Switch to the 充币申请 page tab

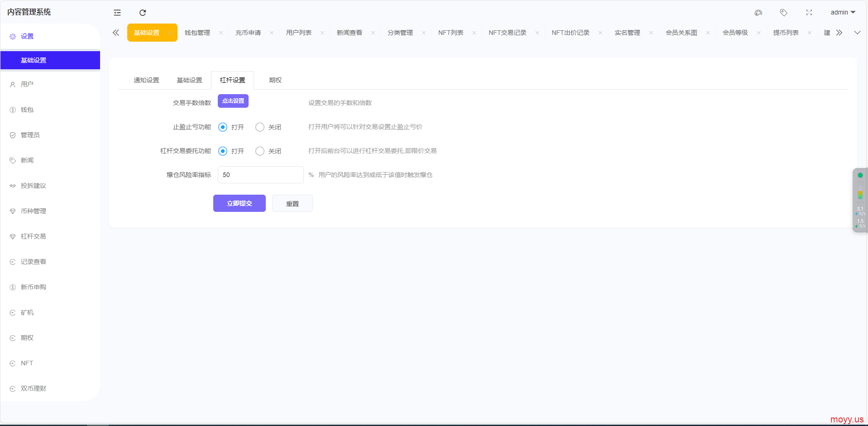click(248, 33)
